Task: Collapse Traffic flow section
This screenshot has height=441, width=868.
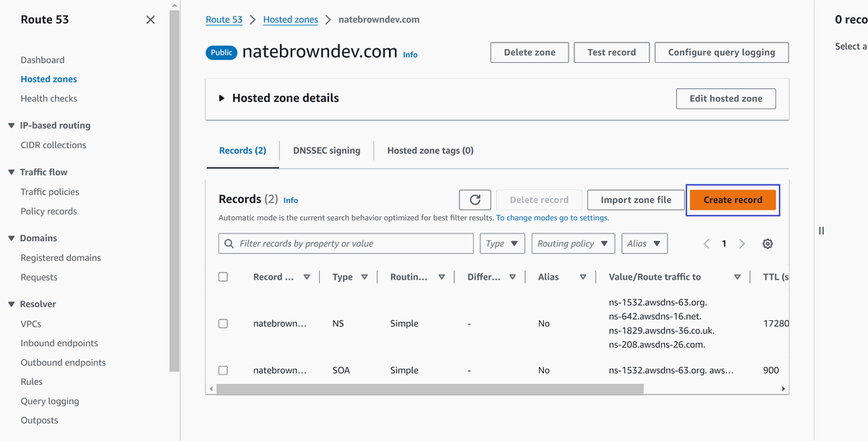Action: [x=11, y=172]
